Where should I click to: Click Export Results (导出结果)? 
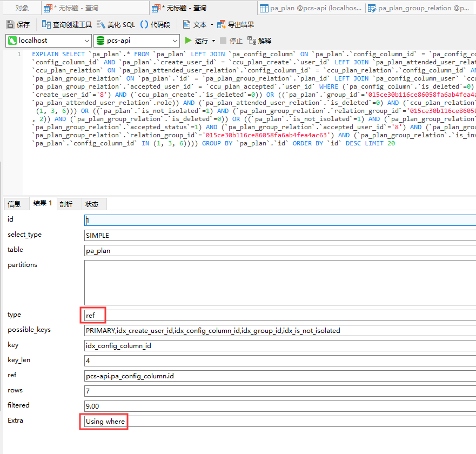pos(236,25)
